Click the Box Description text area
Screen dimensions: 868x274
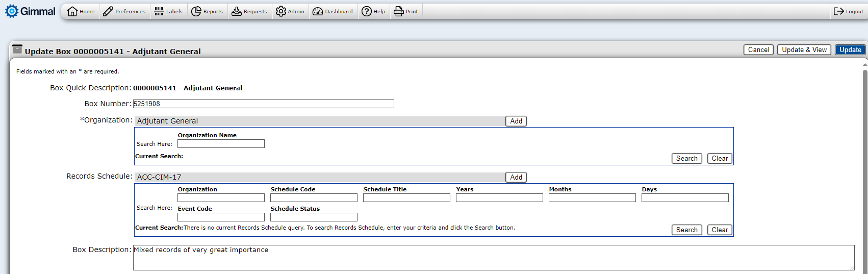(x=493, y=258)
